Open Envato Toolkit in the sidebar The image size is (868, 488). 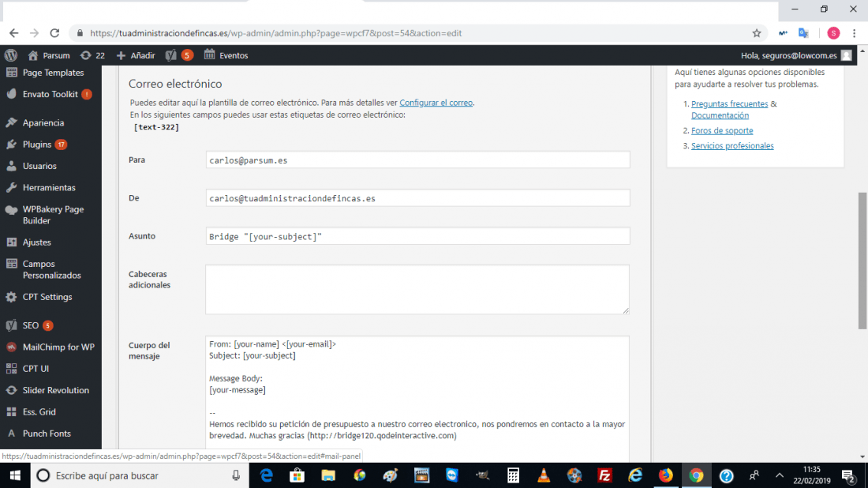click(51, 94)
